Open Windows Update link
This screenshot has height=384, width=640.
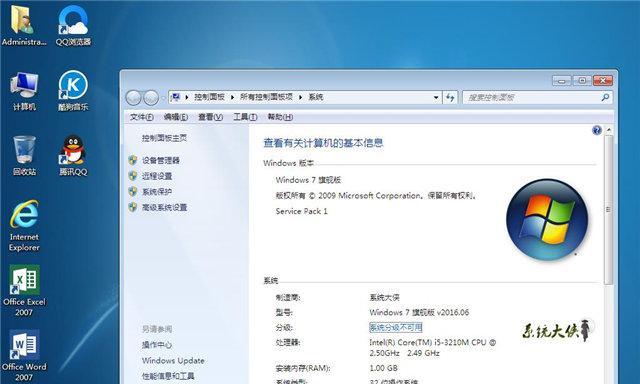point(173,361)
